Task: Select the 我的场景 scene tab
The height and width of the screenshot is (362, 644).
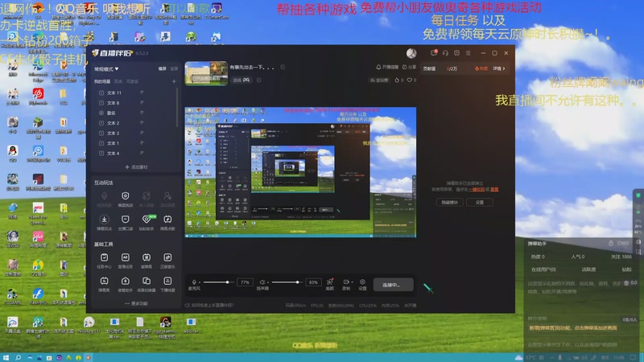Action: [x=102, y=82]
